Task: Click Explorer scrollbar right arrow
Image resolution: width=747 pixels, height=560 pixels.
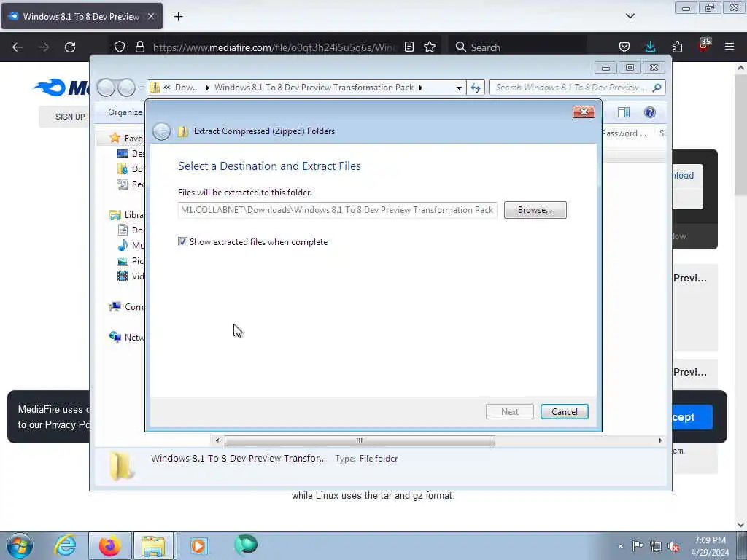Action: coord(660,441)
